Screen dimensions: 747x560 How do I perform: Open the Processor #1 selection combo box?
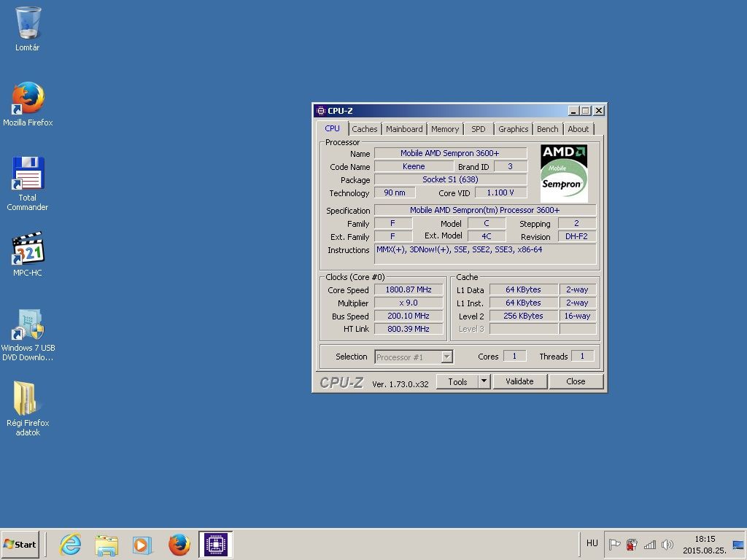coord(414,357)
